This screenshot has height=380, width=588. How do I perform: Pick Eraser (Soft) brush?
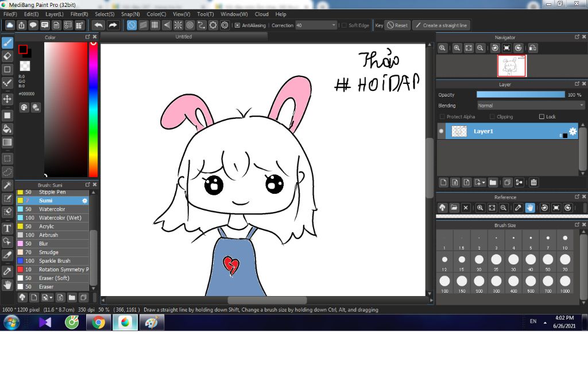point(52,278)
